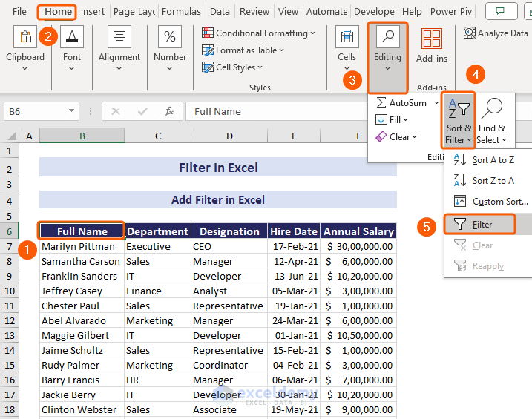This screenshot has width=532, height=419.
Task: Click the $ 7,00,000.00 salary cell
Action: coord(358,380)
